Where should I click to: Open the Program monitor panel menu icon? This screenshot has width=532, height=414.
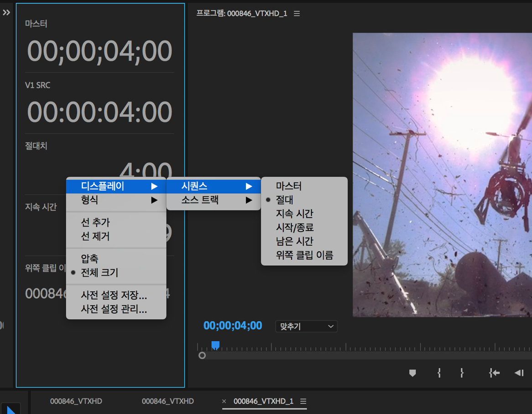pyautogui.click(x=297, y=14)
